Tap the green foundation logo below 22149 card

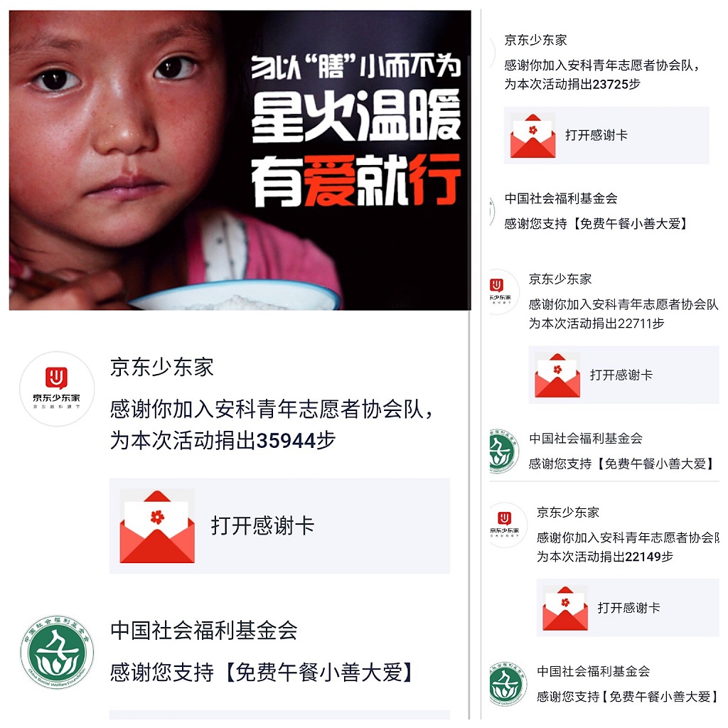[x=508, y=684]
